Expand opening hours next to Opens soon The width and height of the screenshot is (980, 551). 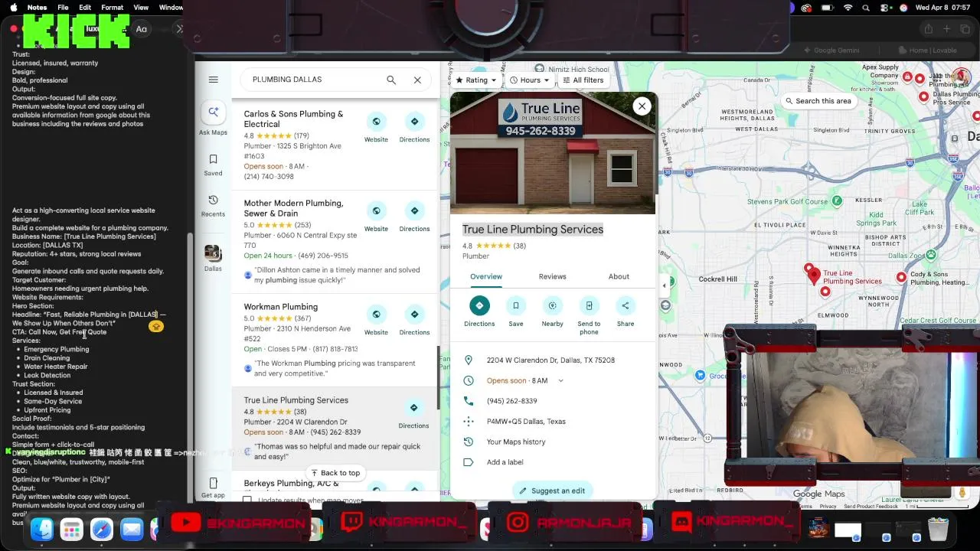click(x=560, y=381)
